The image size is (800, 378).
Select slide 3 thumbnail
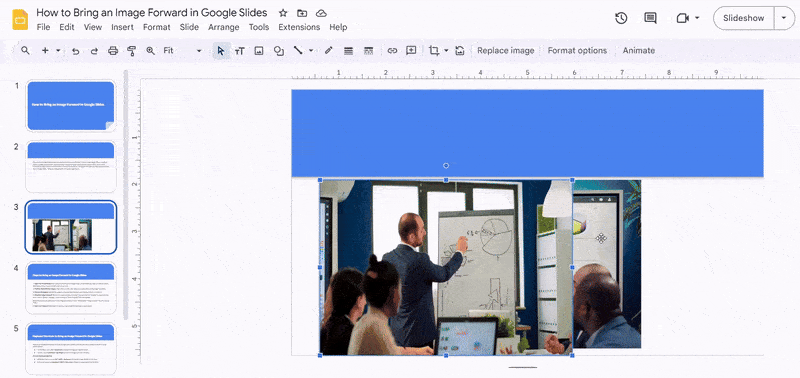pyautogui.click(x=71, y=227)
